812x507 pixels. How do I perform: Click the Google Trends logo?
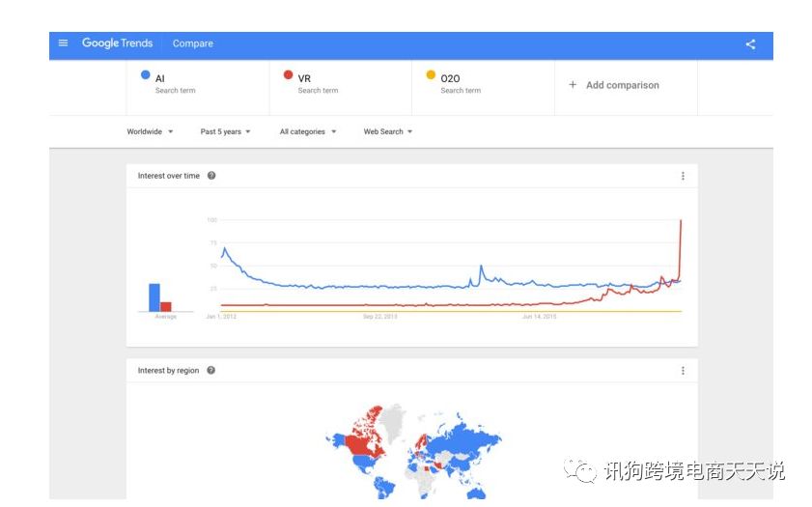(x=117, y=43)
